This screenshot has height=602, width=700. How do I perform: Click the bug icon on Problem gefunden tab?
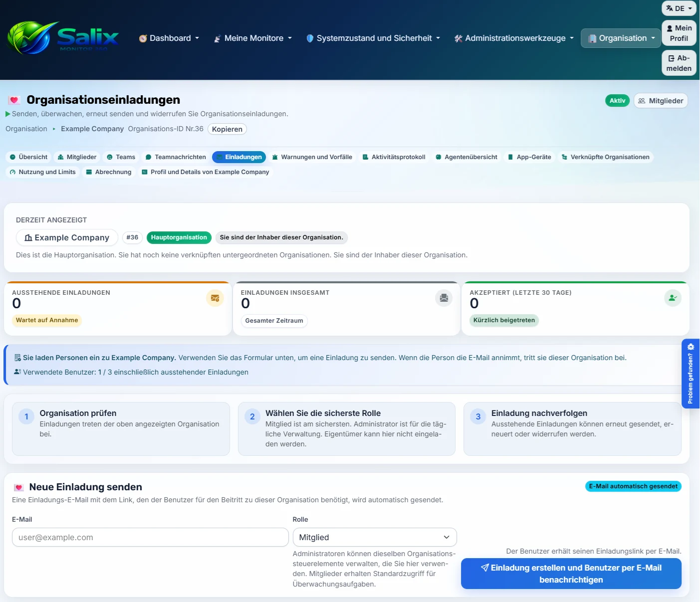691,347
